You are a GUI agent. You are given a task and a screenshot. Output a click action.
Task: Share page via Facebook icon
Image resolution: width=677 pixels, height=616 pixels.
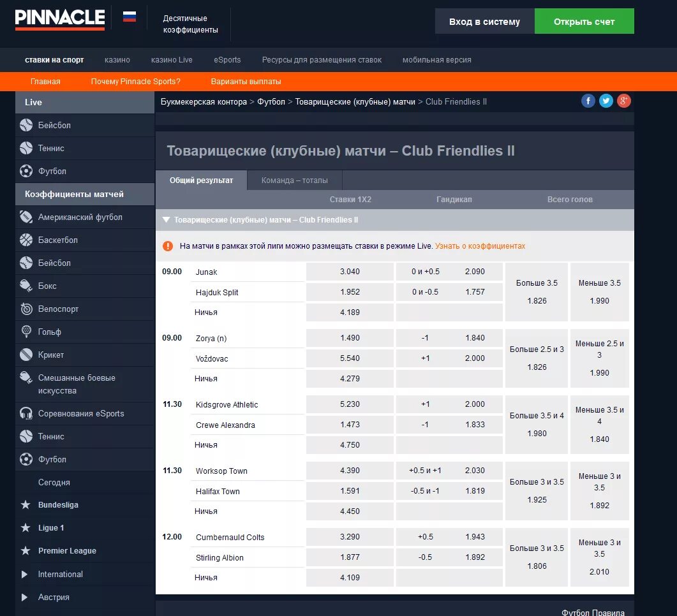coord(588,101)
